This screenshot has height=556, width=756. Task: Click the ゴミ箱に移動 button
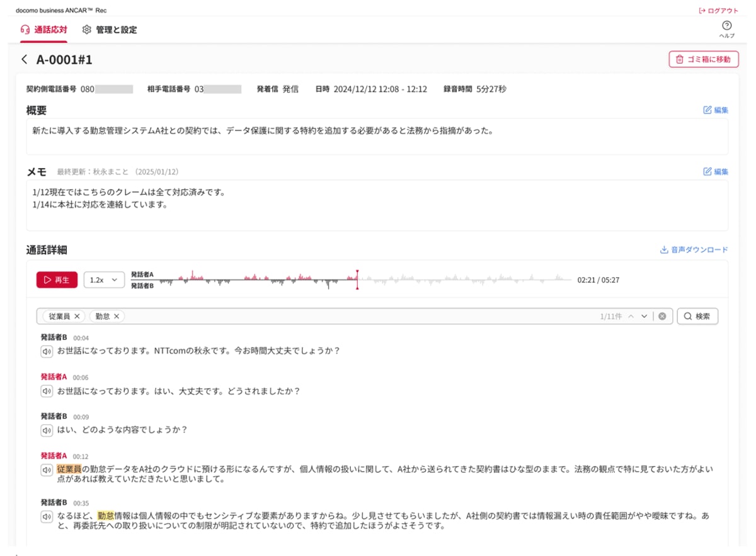tap(703, 59)
